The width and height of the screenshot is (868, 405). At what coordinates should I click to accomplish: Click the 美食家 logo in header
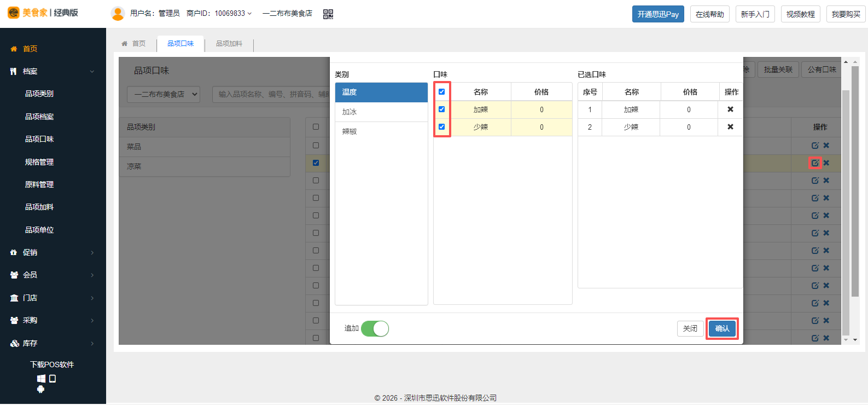point(43,13)
